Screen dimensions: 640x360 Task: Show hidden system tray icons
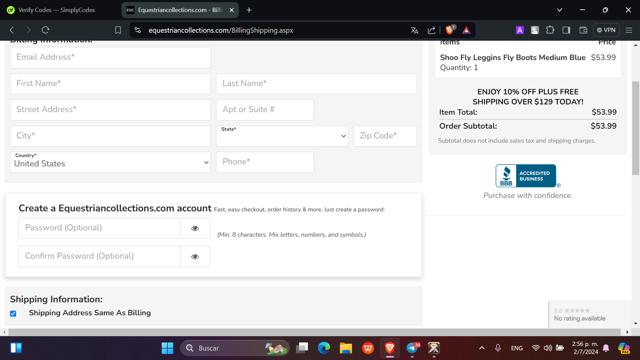click(482, 348)
